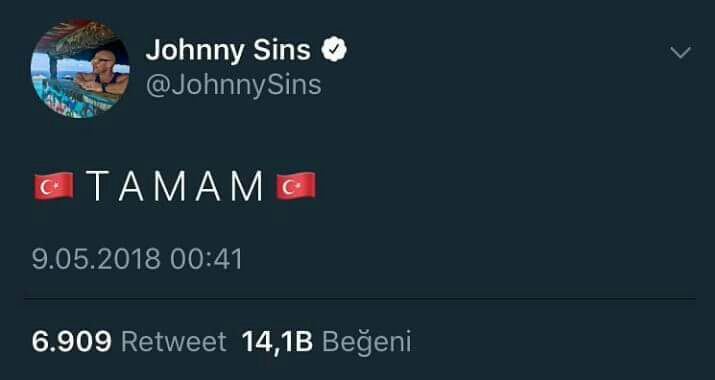Select the TAMAM tweet text
This screenshot has height=380, width=715.
point(175,186)
